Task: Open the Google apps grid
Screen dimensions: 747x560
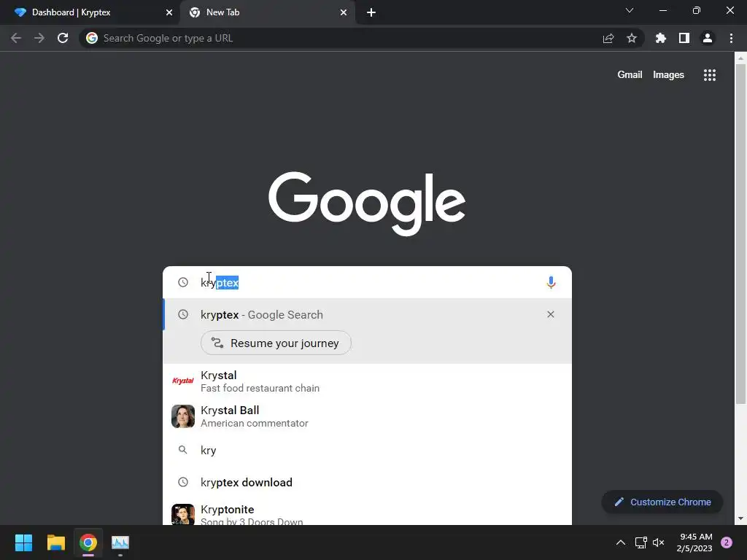Action: point(710,75)
